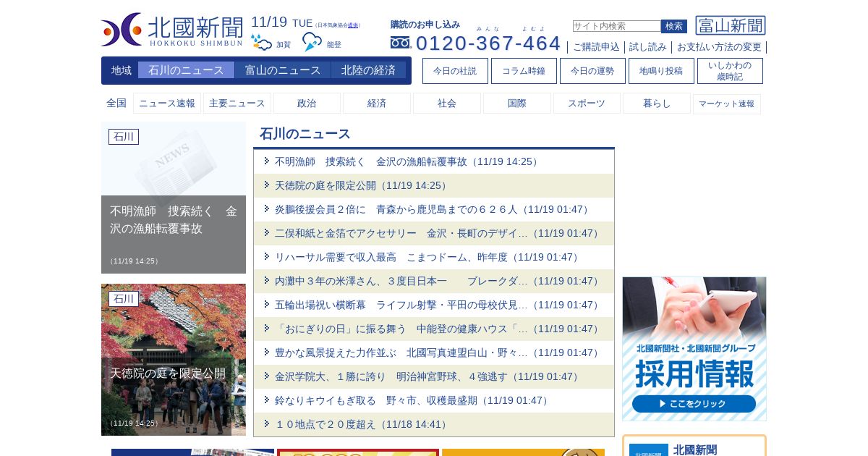Open 今日の運勢 button
The height and width of the screenshot is (456, 868).
click(592, 71)
